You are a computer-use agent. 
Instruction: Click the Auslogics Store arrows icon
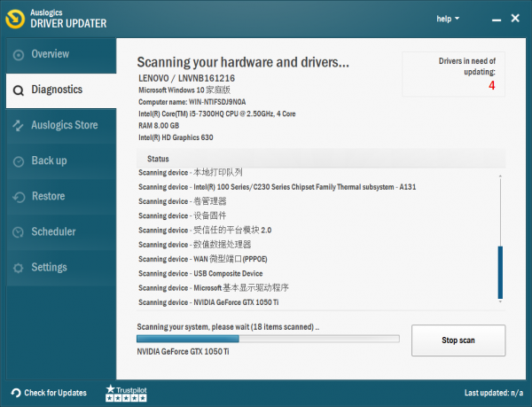coord(19,126)
